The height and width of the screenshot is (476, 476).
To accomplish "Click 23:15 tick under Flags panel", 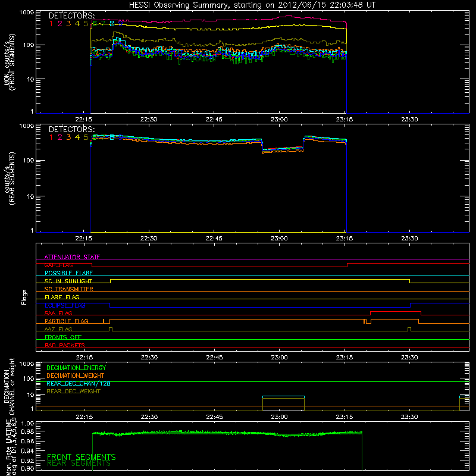I will pyautogui.click(x=345, y=358).
